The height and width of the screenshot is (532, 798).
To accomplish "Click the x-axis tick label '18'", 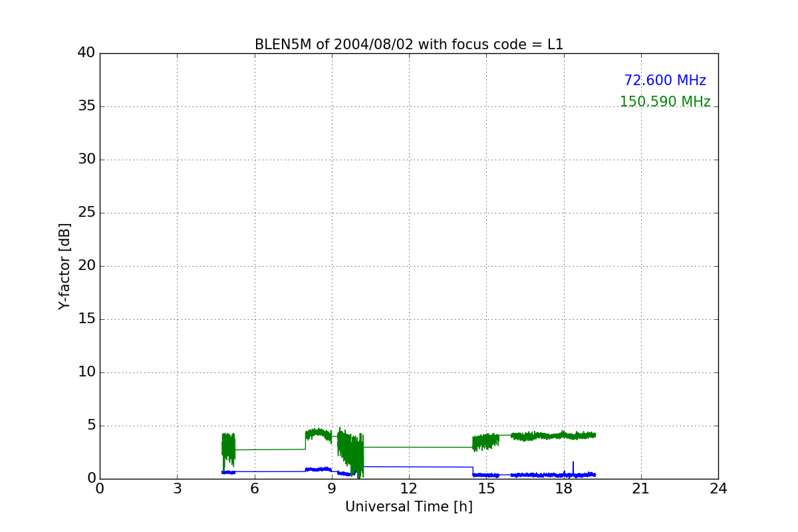I will pyautogui.click(x=564, y=489).
